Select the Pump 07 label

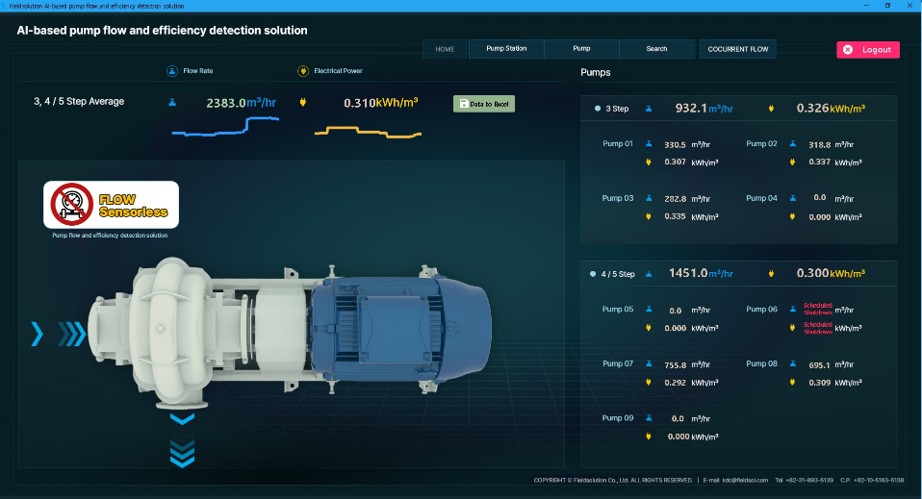click(x=617, y=364)
